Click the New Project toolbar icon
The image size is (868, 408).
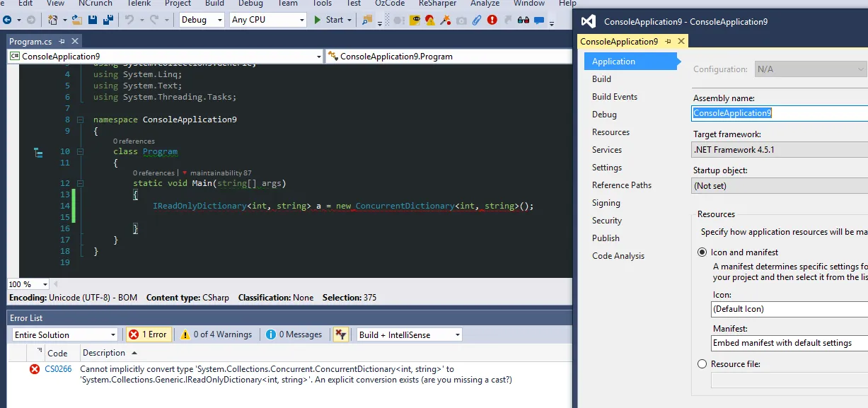[x=54, y=20]
